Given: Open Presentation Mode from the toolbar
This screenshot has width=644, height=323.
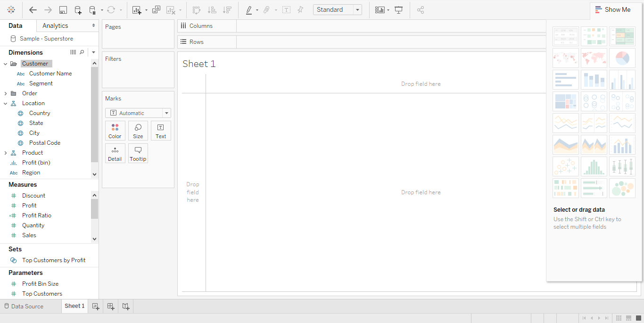Looking at the screenshot, I should tap(398, 10).
